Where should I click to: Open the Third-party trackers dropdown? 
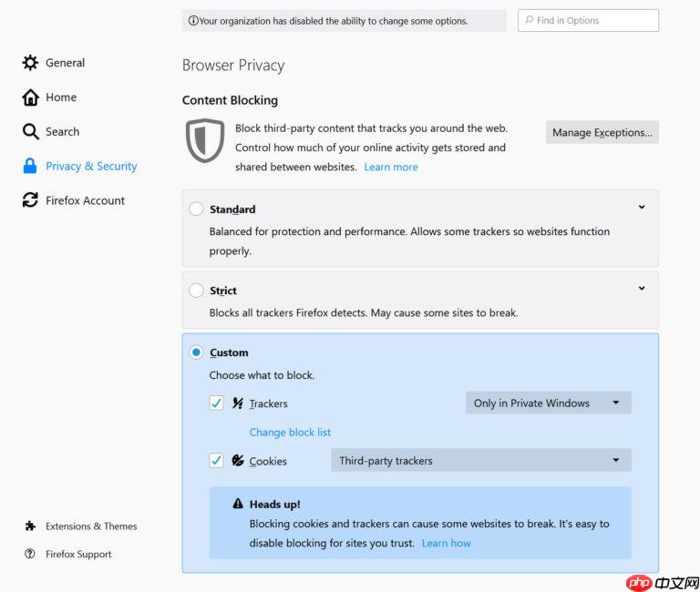[481, 461]
